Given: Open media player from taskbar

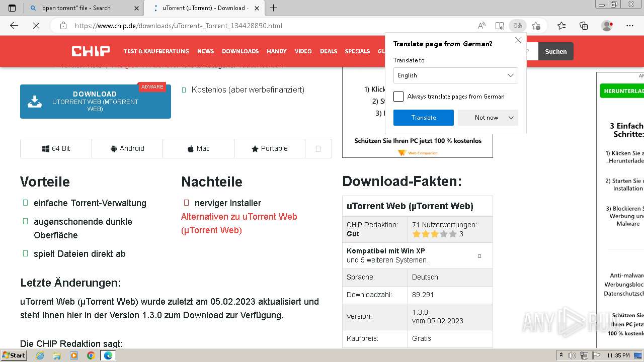Looking at the screenshot, I should (74, 355).
